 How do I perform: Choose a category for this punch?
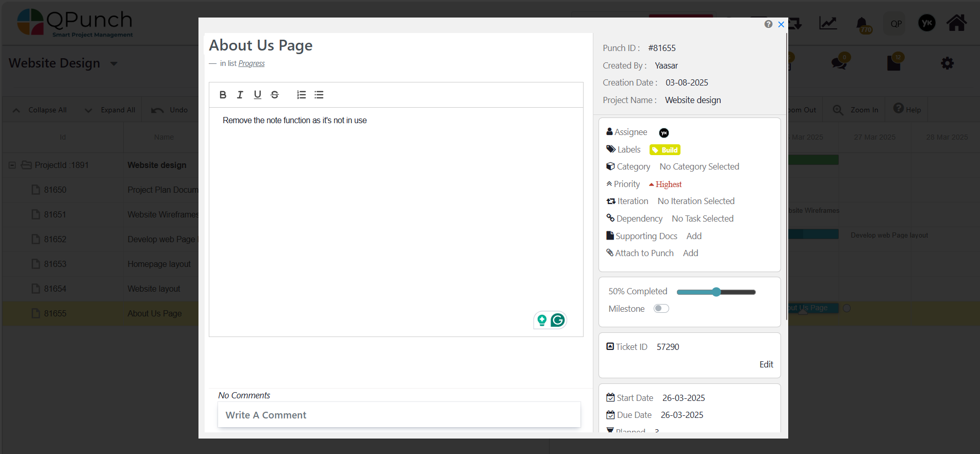tap(699, 167)
